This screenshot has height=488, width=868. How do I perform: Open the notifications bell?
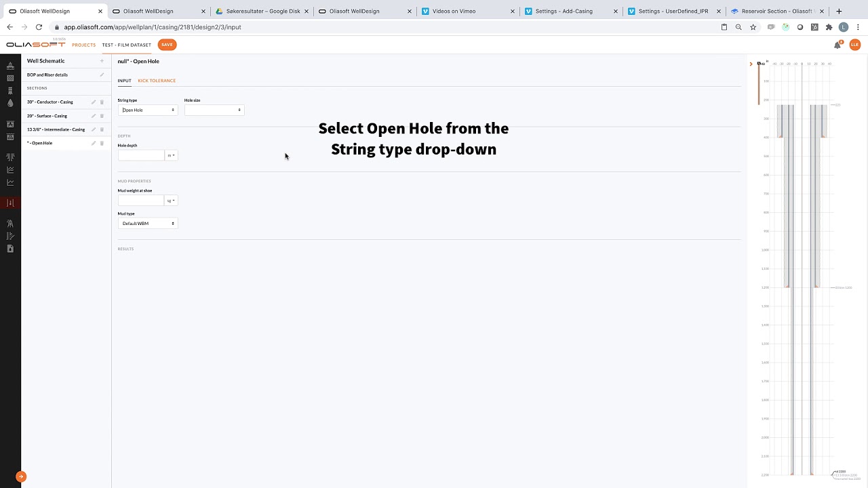click(838, 45)
